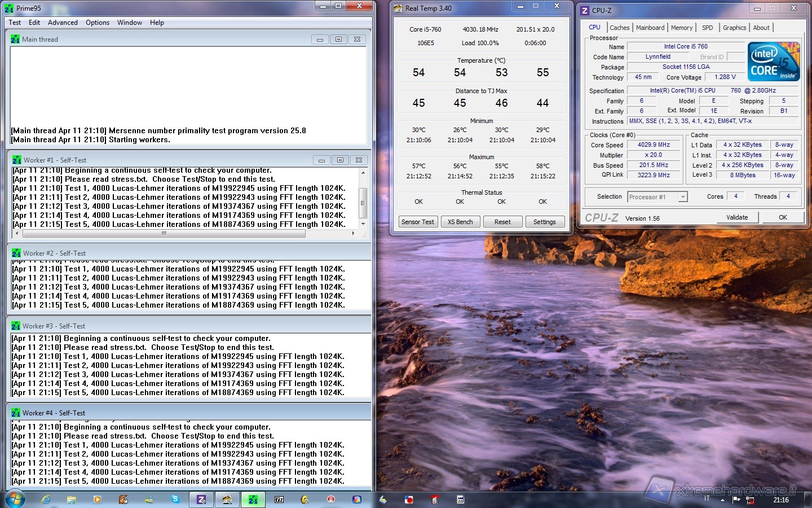Viewport: 812px width, 508px height.
Task: Open the Test menu in Prime95
Action: click(15, 23)
